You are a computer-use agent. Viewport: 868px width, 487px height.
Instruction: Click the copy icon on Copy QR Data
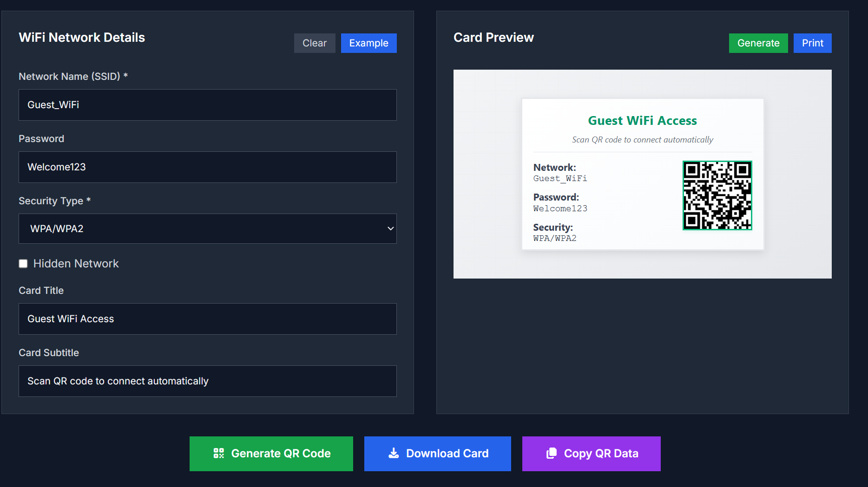pos(552,454)
